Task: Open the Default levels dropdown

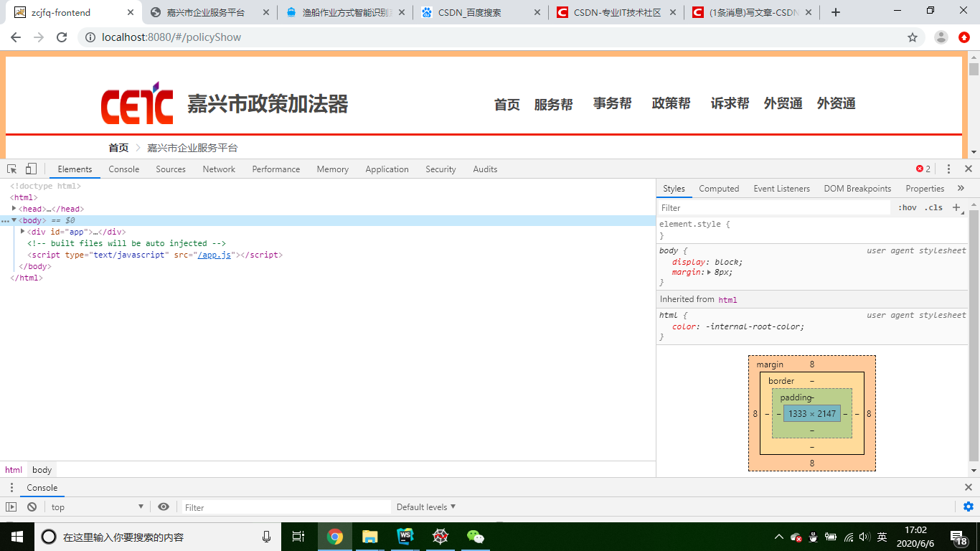Action: 426,507
